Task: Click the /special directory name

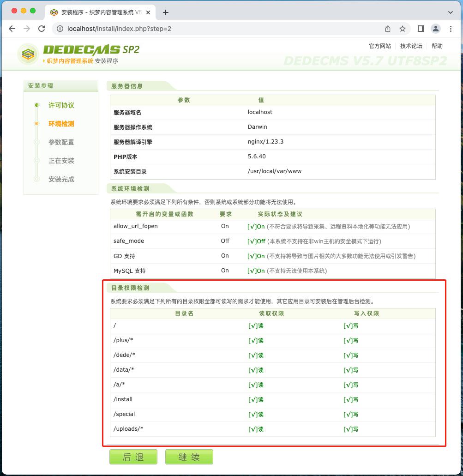Action: pos(124,414)
